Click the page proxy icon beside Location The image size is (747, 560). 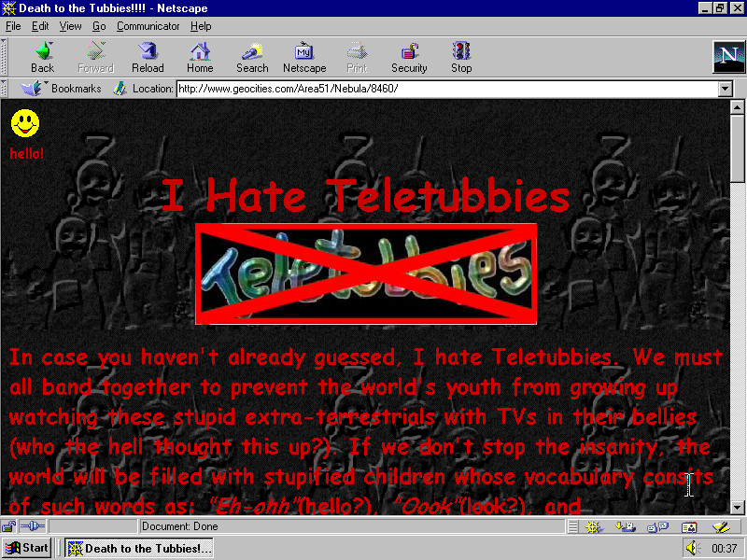pos(120,89)
